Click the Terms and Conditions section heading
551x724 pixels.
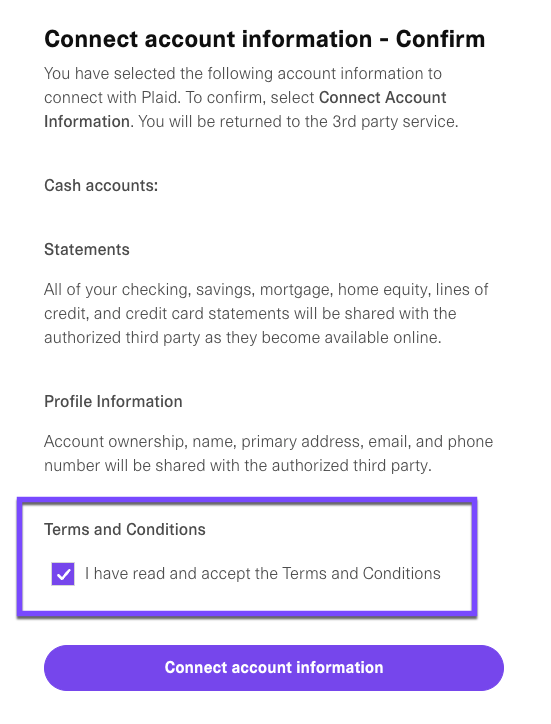coord(125,529)
